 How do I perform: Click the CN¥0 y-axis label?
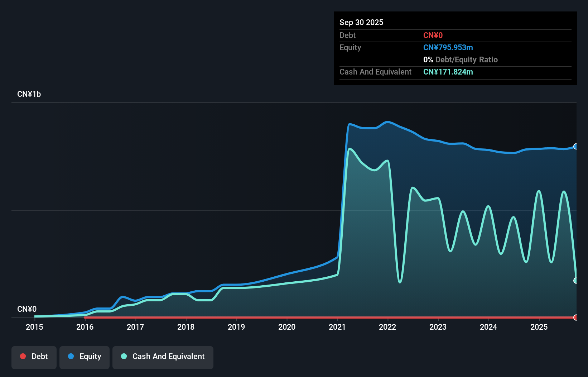click(x=27, y=309)
